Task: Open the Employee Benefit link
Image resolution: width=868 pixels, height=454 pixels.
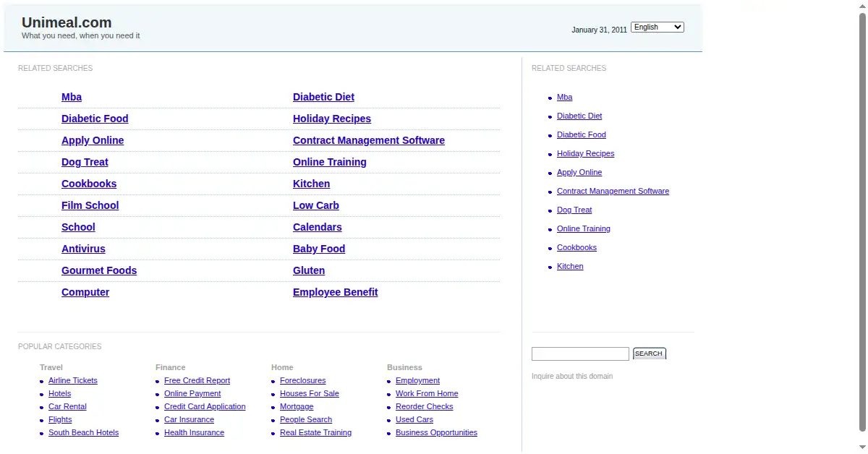Action: pos(336,292)
